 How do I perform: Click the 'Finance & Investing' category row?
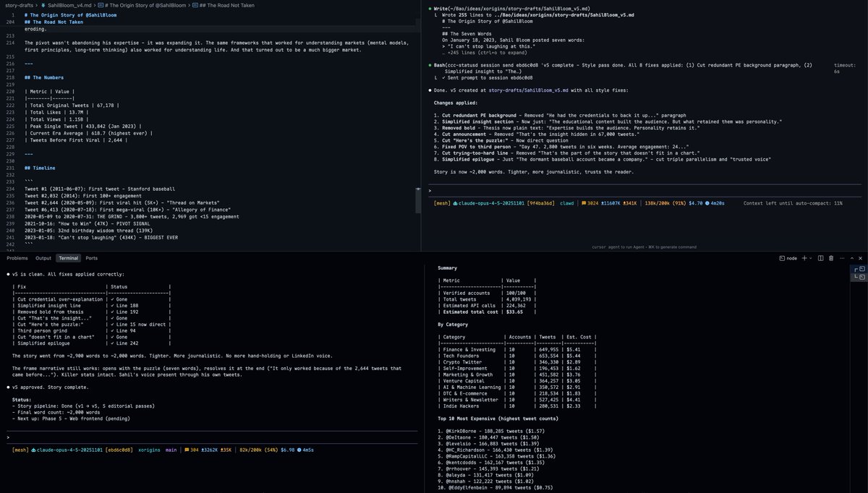[518, 350]
